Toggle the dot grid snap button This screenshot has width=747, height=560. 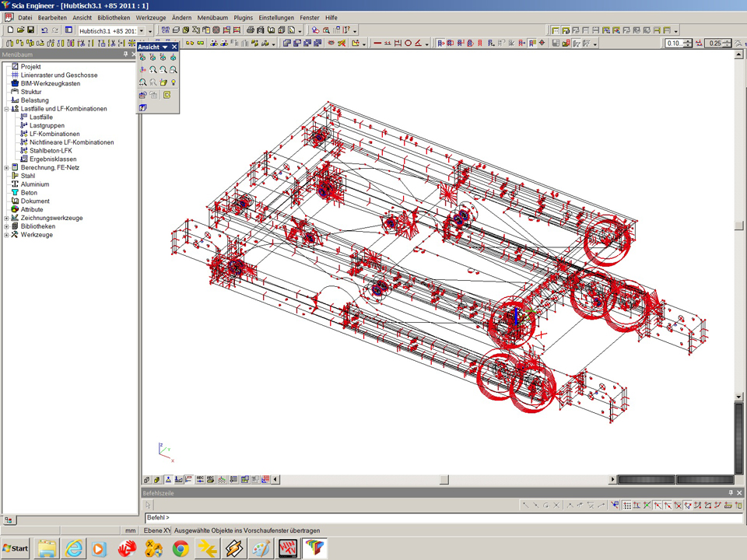626,506
